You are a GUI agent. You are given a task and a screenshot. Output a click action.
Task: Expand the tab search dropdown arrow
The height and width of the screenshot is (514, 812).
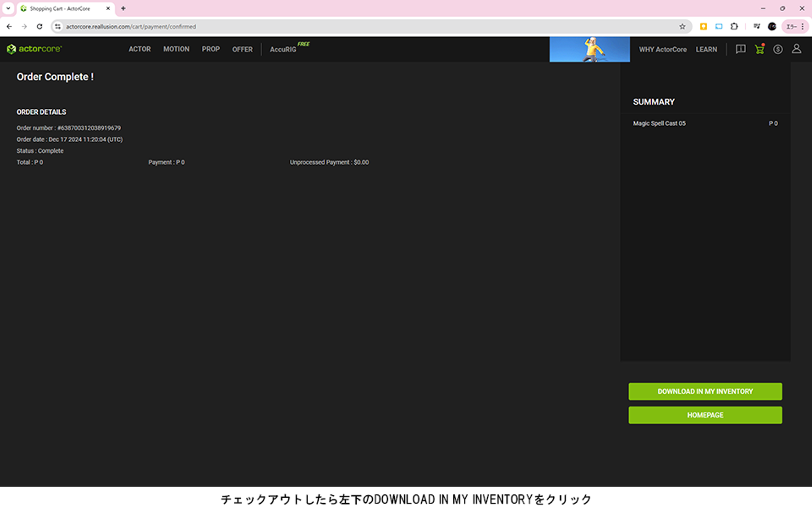click(x=8, y=8)
